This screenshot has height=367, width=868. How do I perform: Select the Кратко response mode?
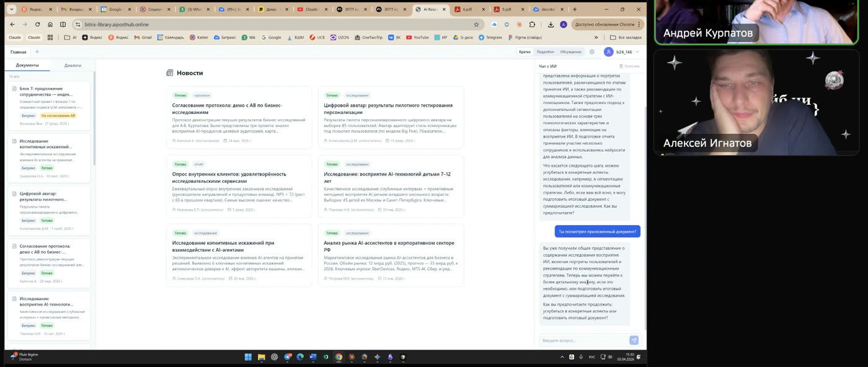pos(525,52)
